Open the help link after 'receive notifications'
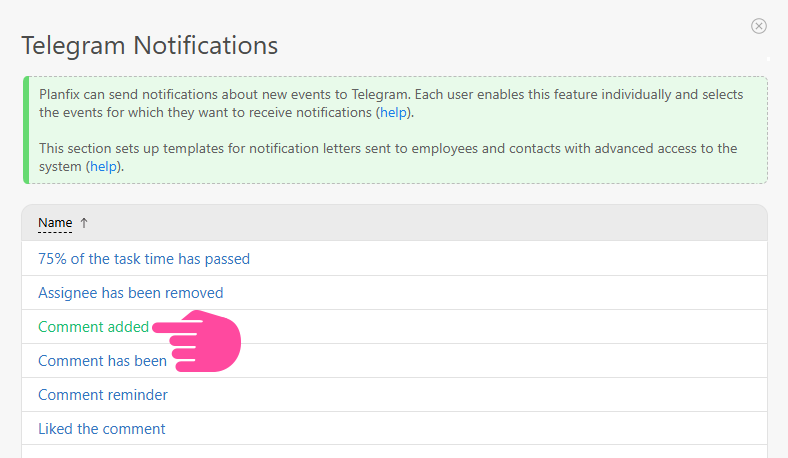 (393, 113)
